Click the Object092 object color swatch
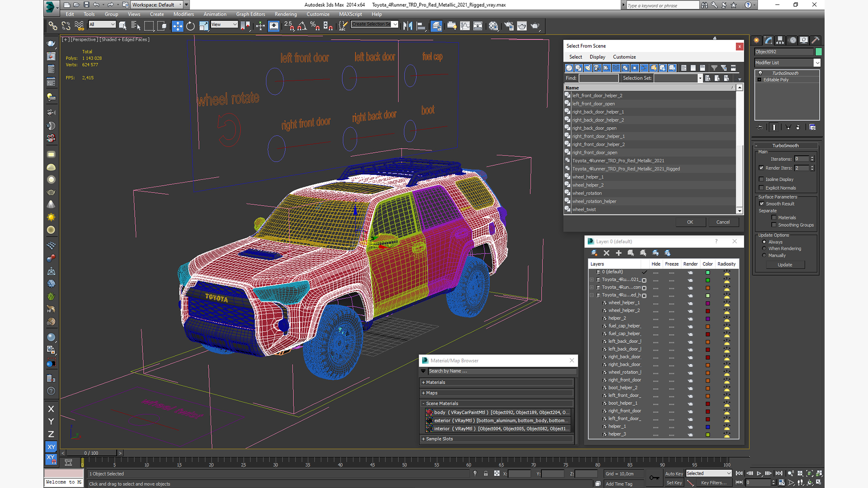The height and width of the screenshot is (488, 868). point(818,52)
